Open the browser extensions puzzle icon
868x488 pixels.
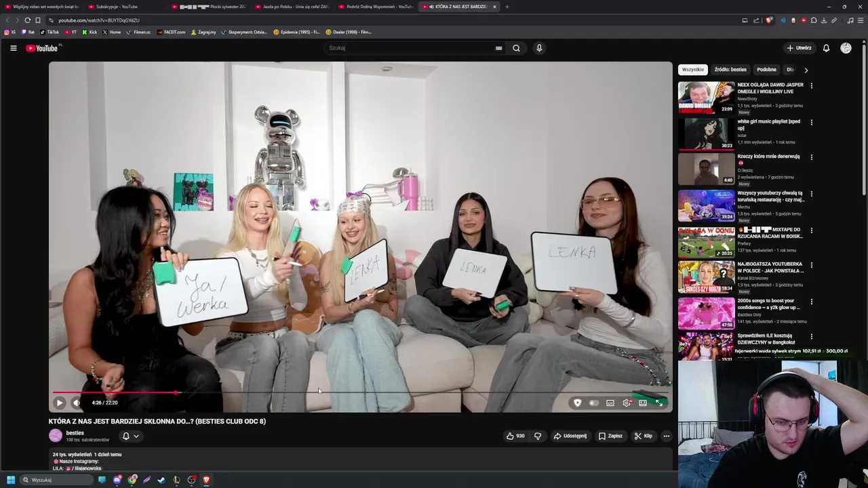(x=814, y=20)
